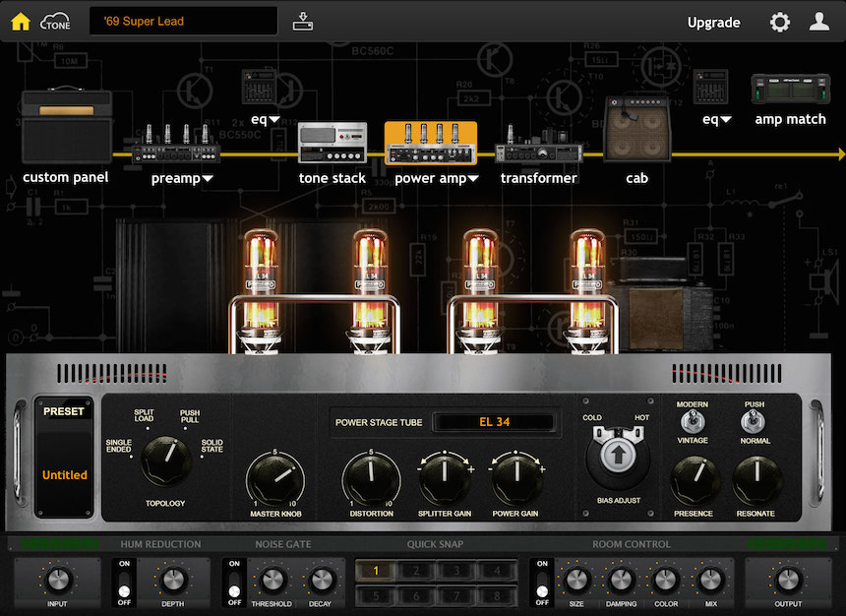Click the Room Control Damping knob

(x=621, y=581)
